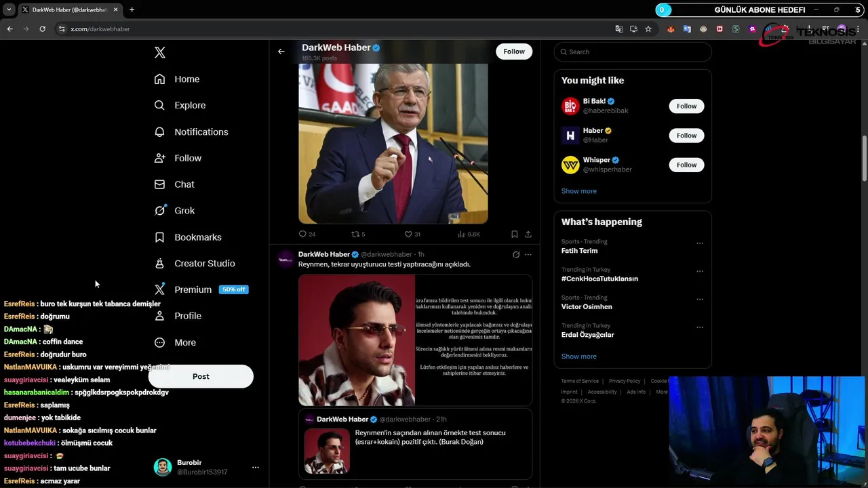868x488 pixels.
Task: Follow the Whisper account
Action: (686, 165)
